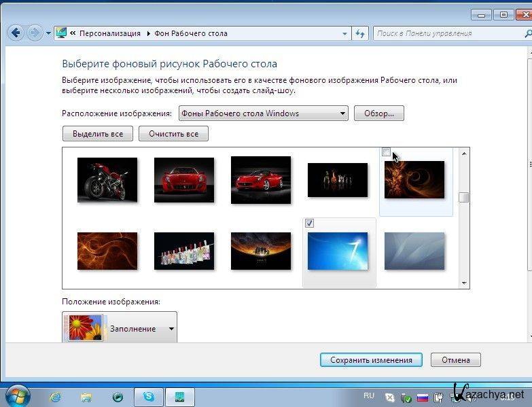This screenshot has width=532, height=407.
Task: Click the RU language indicator
Action: pyautogui.click(x=369, y=395)
